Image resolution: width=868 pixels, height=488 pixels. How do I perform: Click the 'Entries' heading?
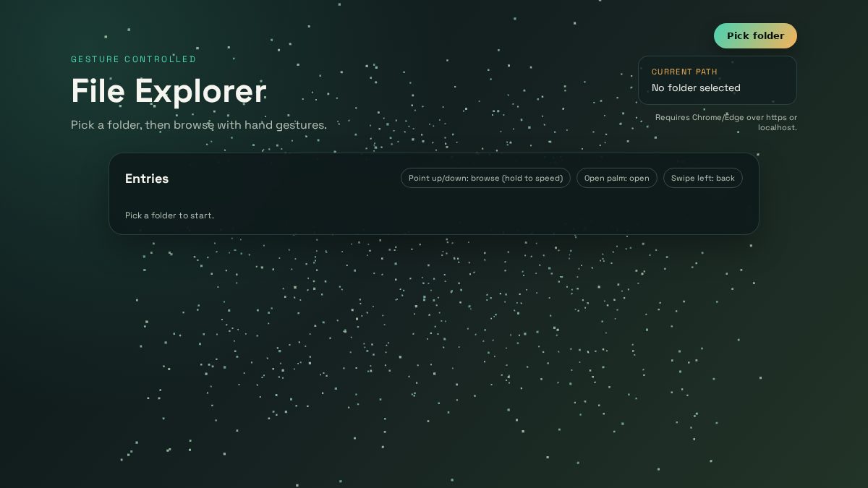pos(147,179)
